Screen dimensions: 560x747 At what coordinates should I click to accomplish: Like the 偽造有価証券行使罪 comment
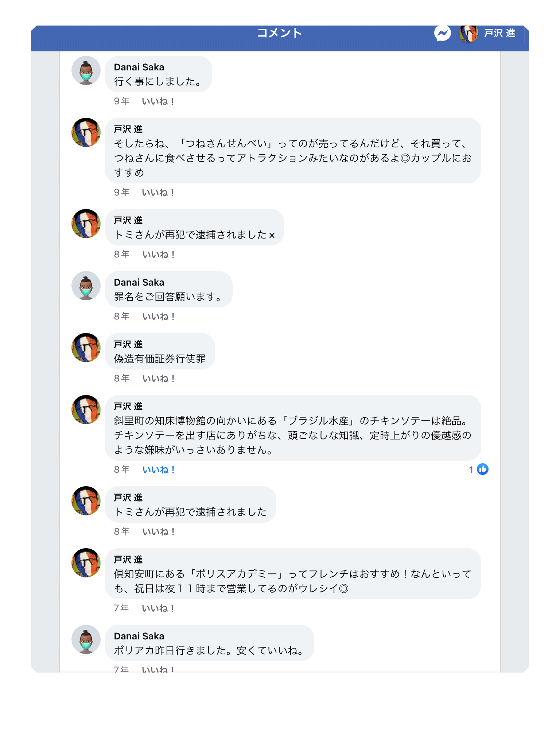pos(159,379)
